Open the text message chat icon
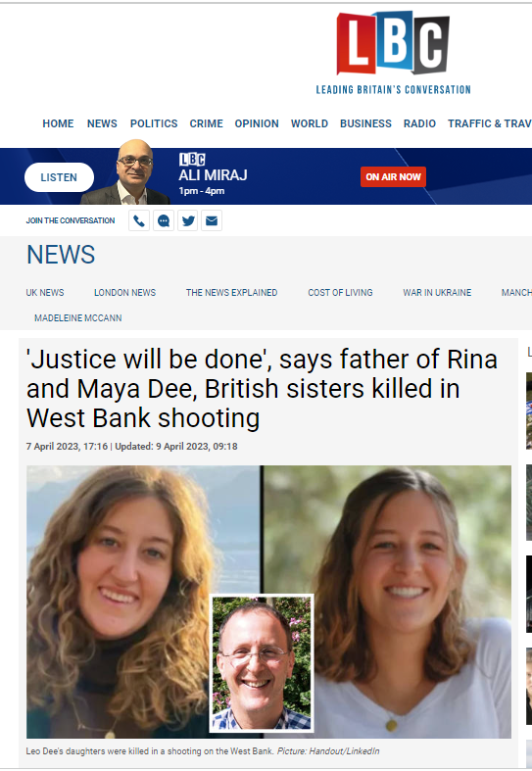Viewport: 532px width, 771px height. pyautogui.click(x=164, y=220)
